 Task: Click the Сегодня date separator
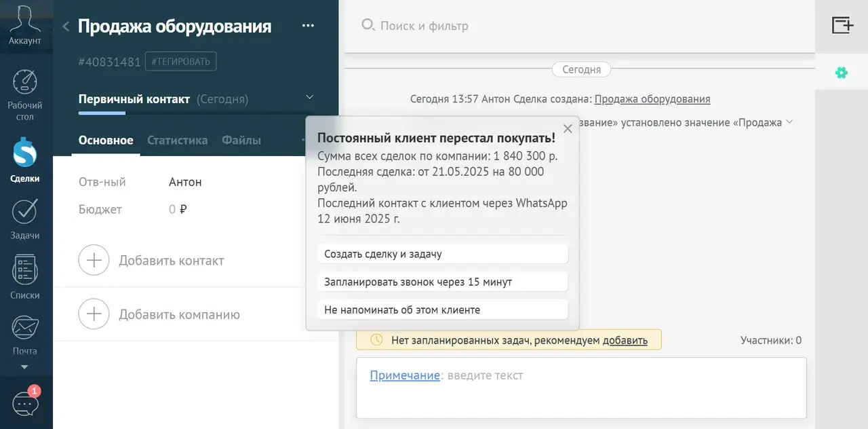click(x=581, y=69)
